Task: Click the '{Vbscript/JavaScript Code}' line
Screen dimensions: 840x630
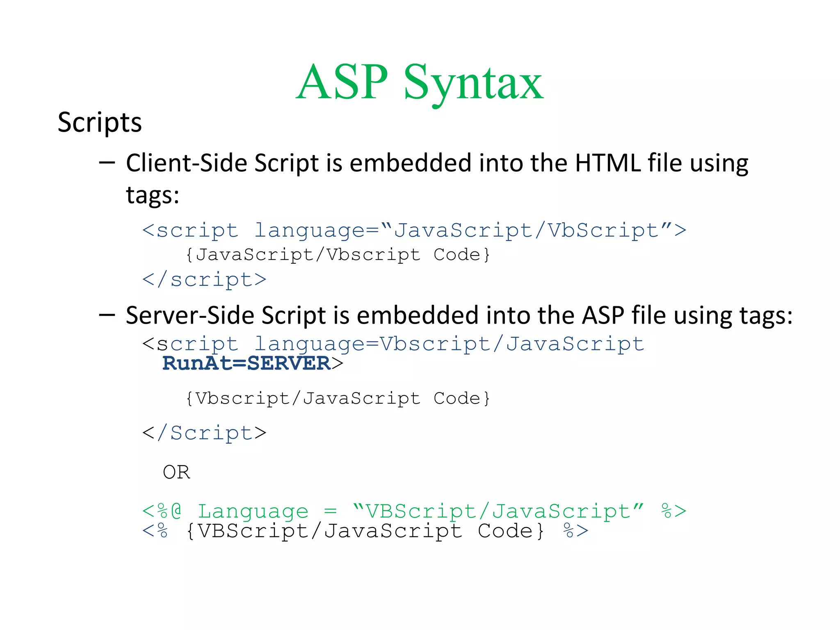Action: (x=338, y=398)
